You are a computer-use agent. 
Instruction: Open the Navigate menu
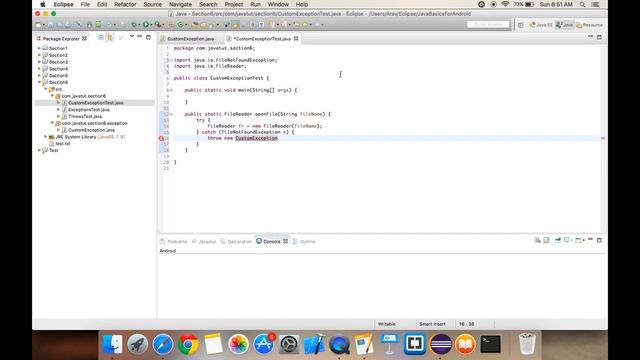coord(180,4)
